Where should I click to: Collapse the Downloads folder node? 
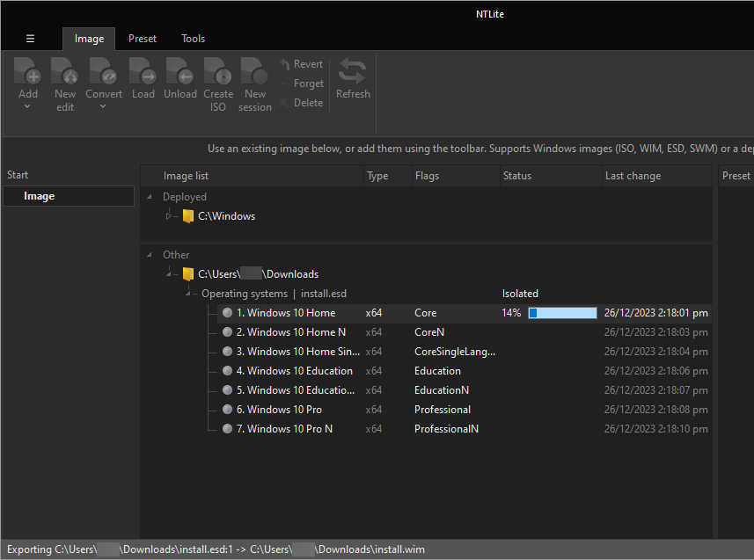click(x=169, y=273)
